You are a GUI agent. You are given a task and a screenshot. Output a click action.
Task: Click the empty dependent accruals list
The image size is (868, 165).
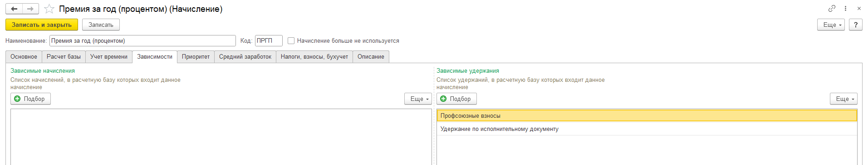click(x=221, y=136)
